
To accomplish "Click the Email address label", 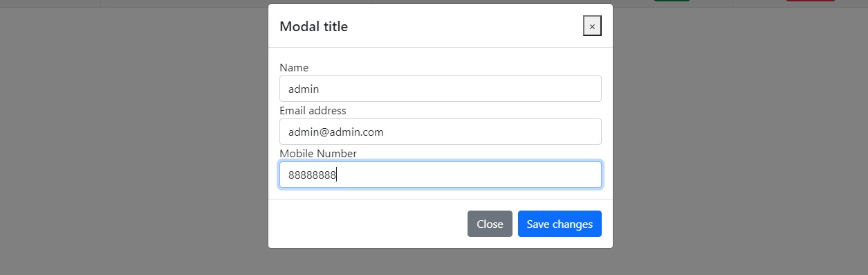I will pos(313,110).
